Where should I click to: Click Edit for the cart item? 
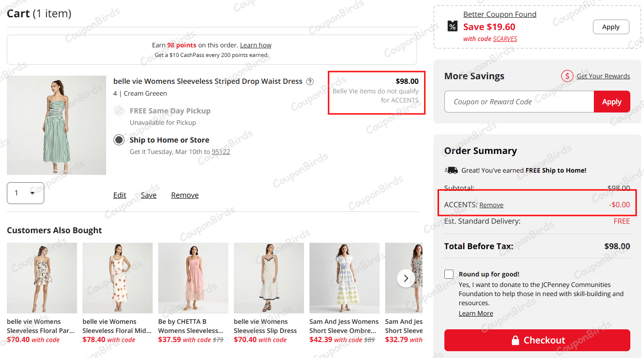click(120, 195)
